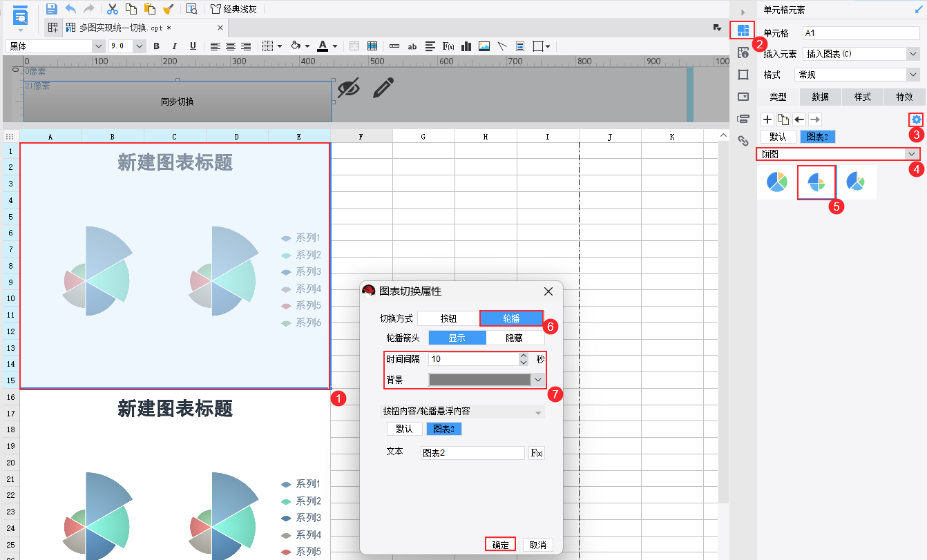Insert slash line toolbar icon

pyautogui.click(x=502, y=46)
